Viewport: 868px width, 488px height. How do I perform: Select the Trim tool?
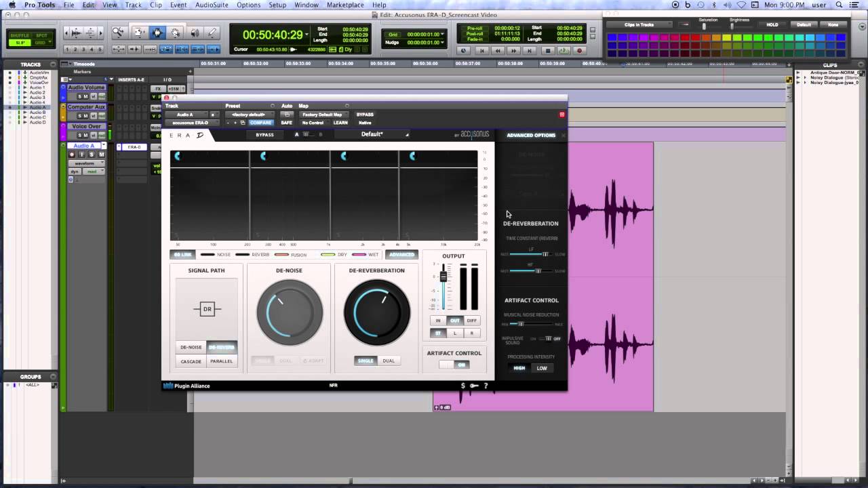tap(139, 33)
